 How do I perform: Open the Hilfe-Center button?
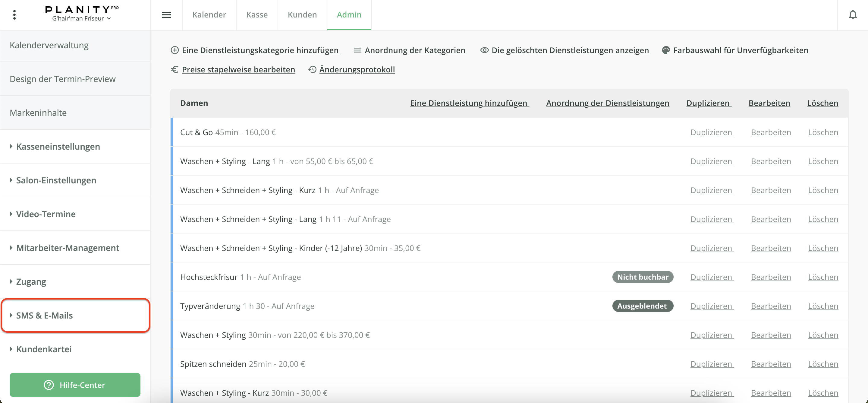pyautogui.click(x=75, y=385)
